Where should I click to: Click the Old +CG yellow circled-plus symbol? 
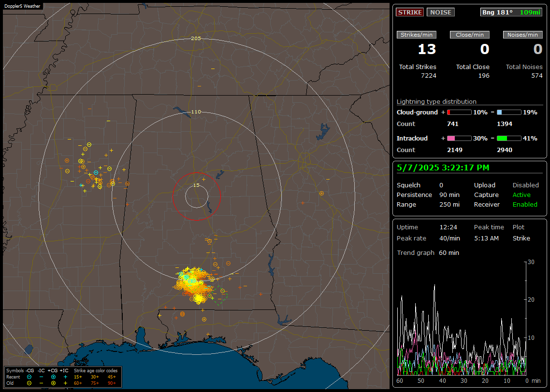pyautogui.click(x=53, y=383)
